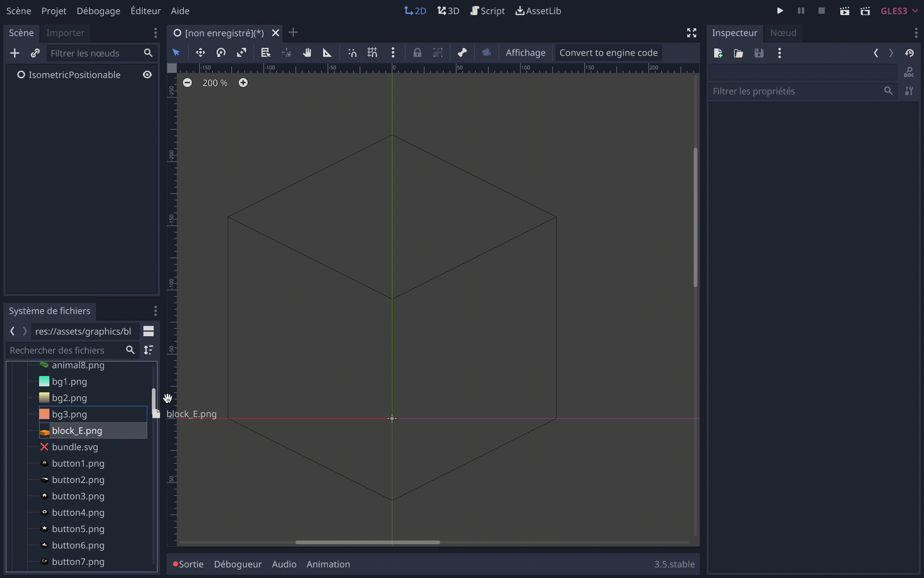Select bundle.svg in file list
Viewport: 924px width, 578px height.
pos(74,447)
